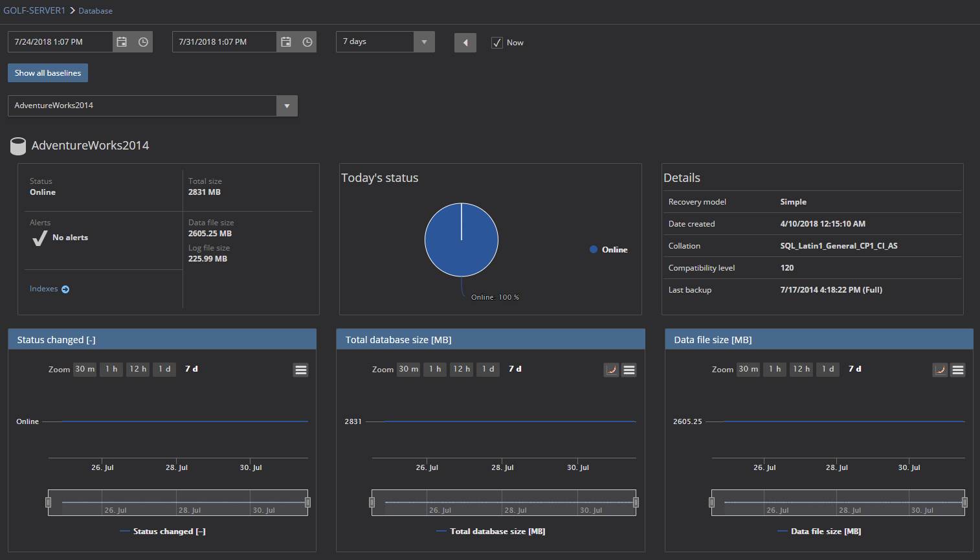Toggle Status changed legend series

coord(163,532)
